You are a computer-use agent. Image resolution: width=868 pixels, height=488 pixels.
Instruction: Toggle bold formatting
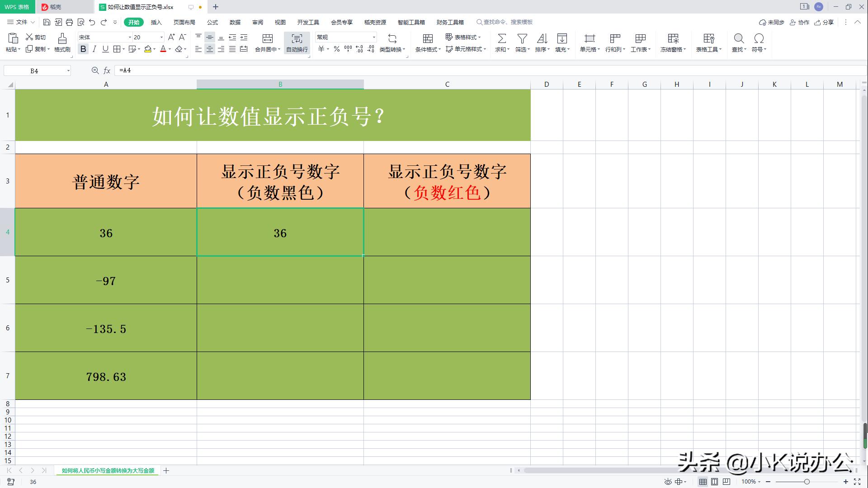tap(83, 50)
